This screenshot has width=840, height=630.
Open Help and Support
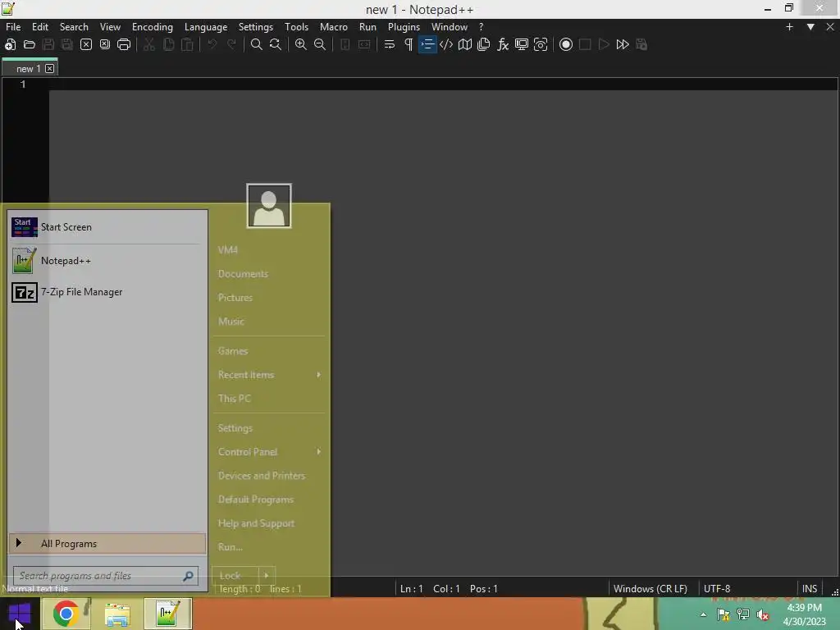[x=256, y=523]
